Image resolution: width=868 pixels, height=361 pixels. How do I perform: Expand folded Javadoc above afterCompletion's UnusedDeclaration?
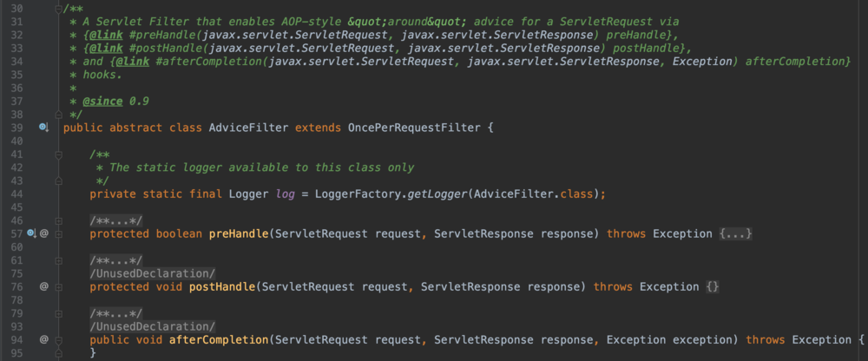109,312
